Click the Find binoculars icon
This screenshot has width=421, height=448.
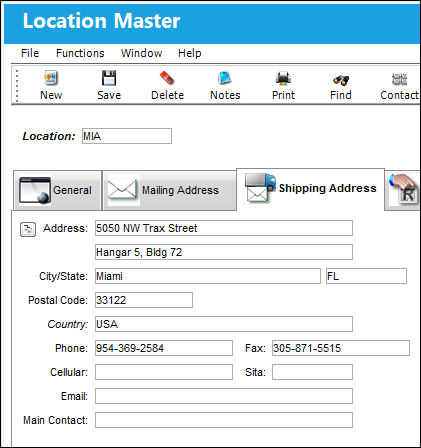point(341,79)
